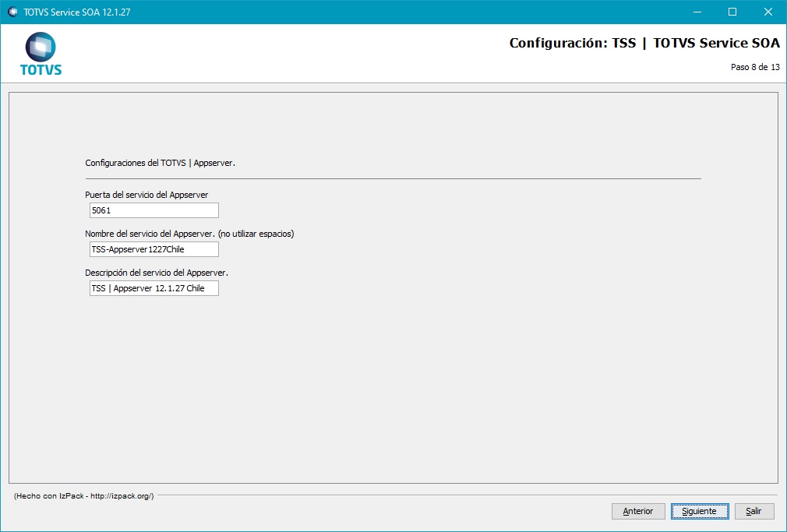Edit the Appserver service description field
The height and width of the screenshot is (532, 787).
tap(154, 288)
